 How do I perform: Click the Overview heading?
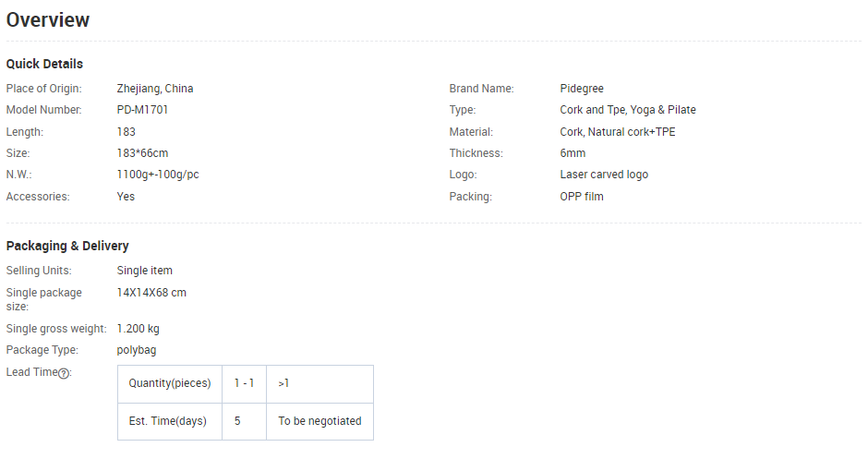(48, 19)
